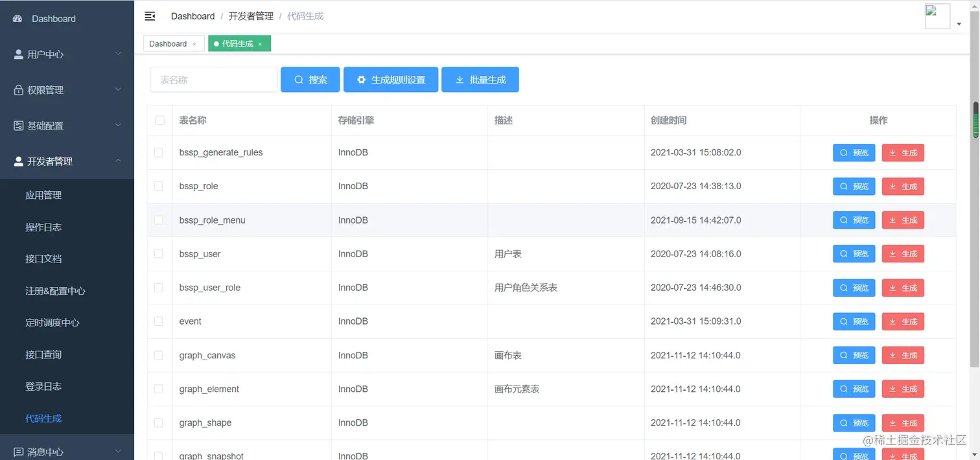The height and width of the screenshot is (460, 980).
Task: Check the bssp_role_menu row checkbox
Action: pos(159,220)
